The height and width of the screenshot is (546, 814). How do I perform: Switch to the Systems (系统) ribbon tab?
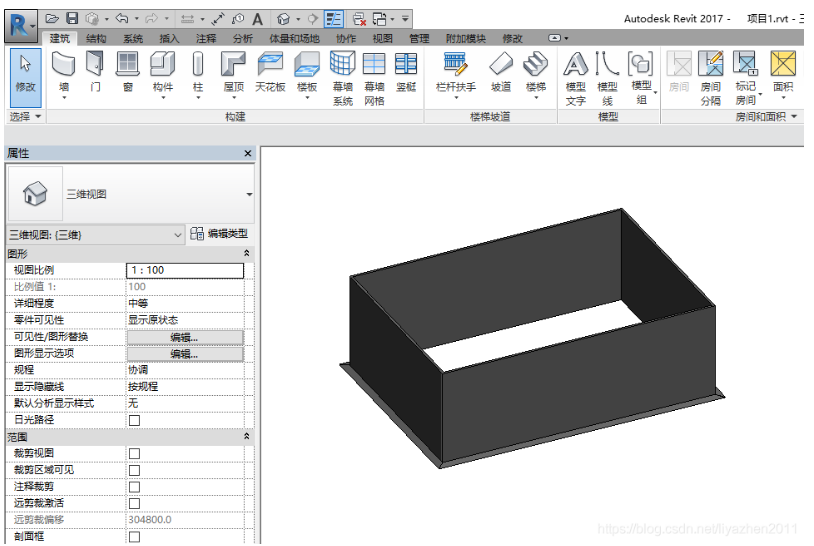[133, 38]
